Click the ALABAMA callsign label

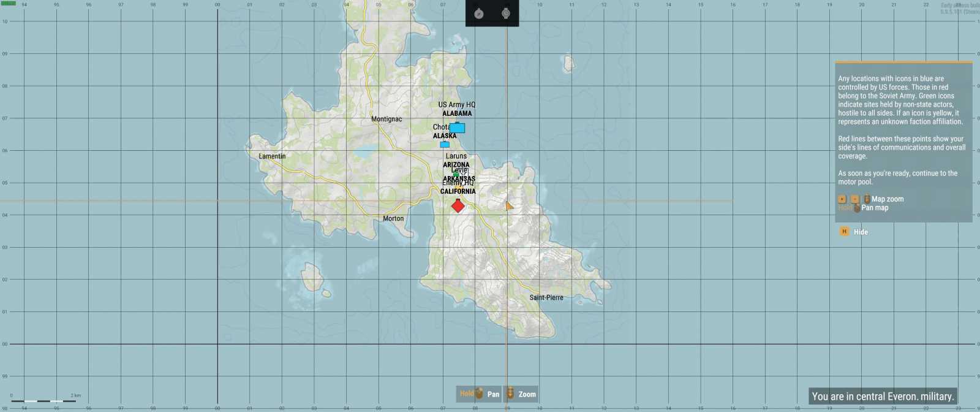pyautogui.click(x=457, y=113)
